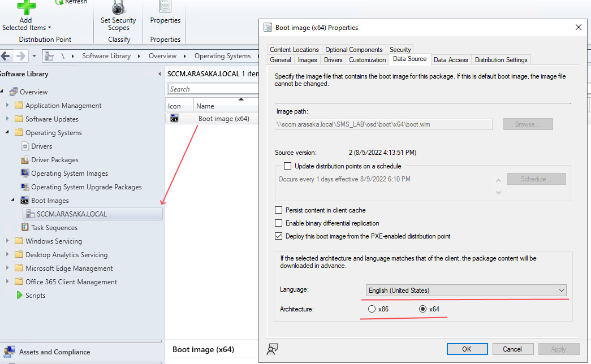Image resolution: width=591 pixels, height=364 pixels.
Task: Open Set Security Scopes lock icon
Action: 118,7
